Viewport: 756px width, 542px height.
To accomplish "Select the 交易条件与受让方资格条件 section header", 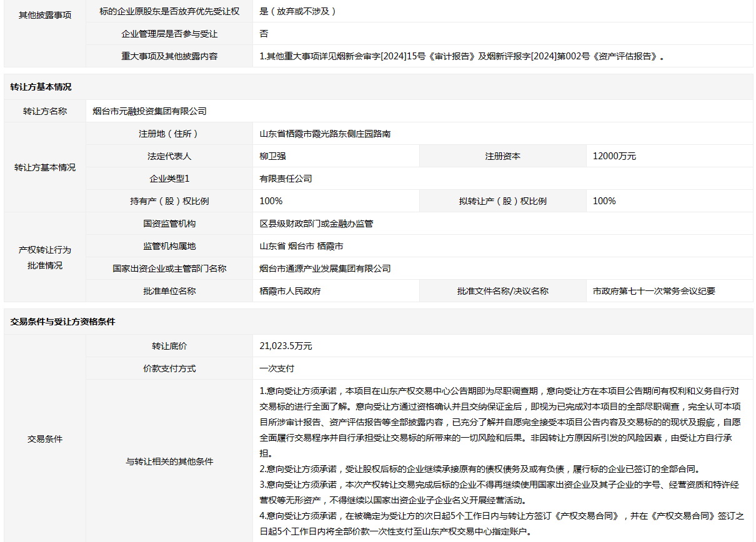I will (x=62, y=322).
